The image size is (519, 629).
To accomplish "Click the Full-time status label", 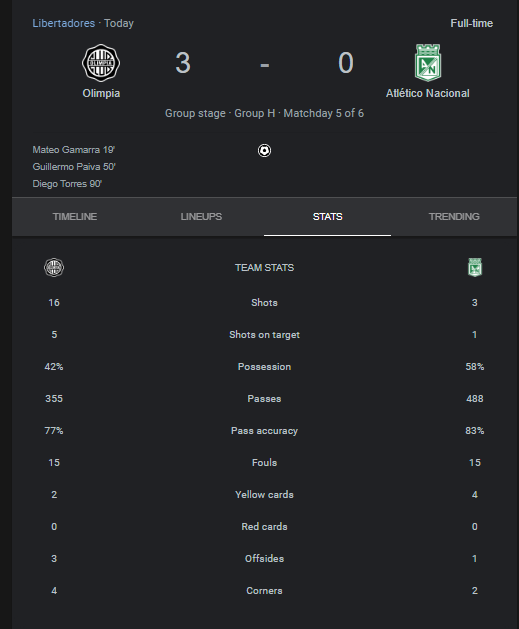I will tap(472, 23).
